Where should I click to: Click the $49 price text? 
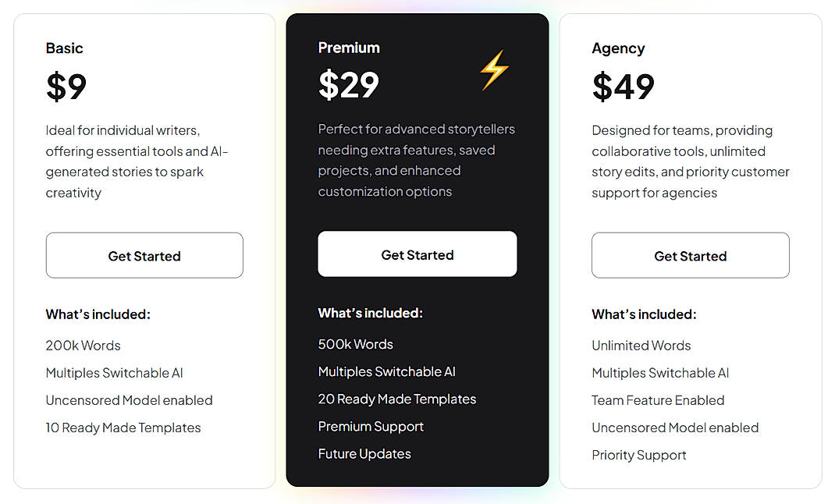pos(623,86)
